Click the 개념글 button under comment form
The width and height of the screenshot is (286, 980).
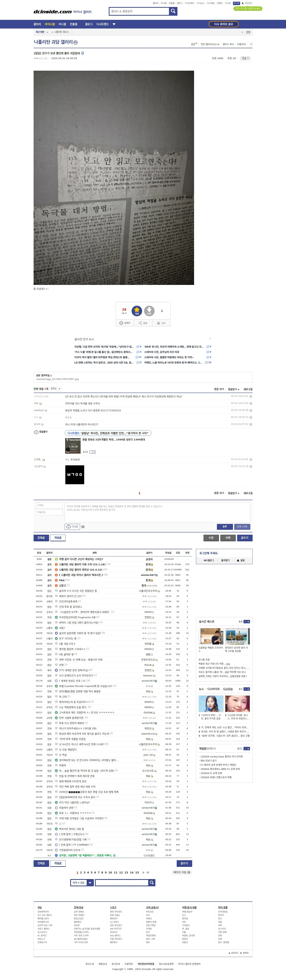(58, 538)
